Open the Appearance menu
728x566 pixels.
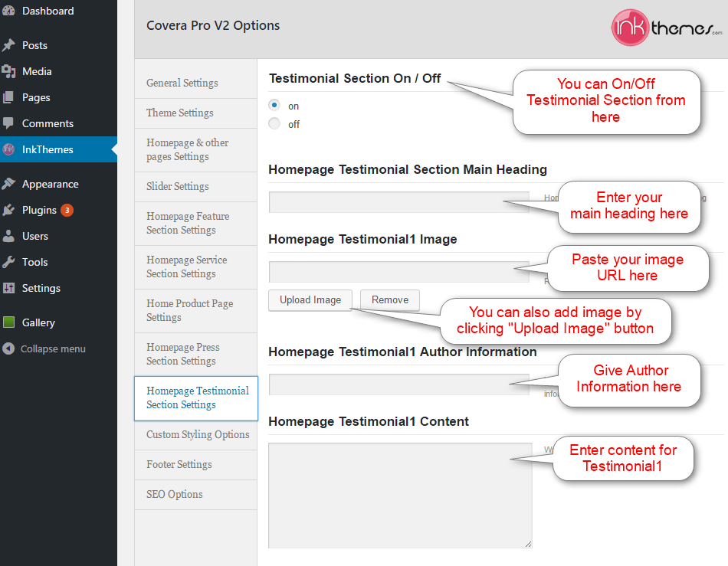[58, 184]
